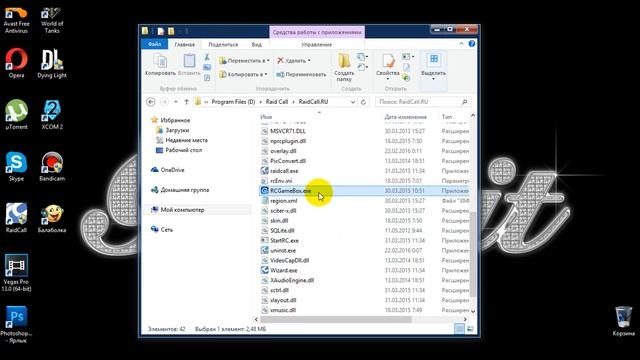Screen dimensions: 640x360
Task: Open Загрузки in navigation pane
Action: point(177,130)
